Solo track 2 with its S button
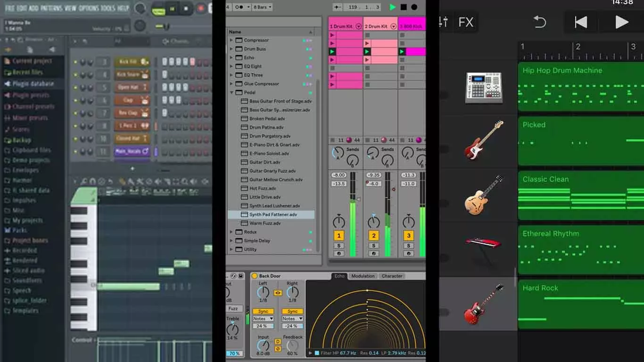Screen dimensions: 644x362 373,246
